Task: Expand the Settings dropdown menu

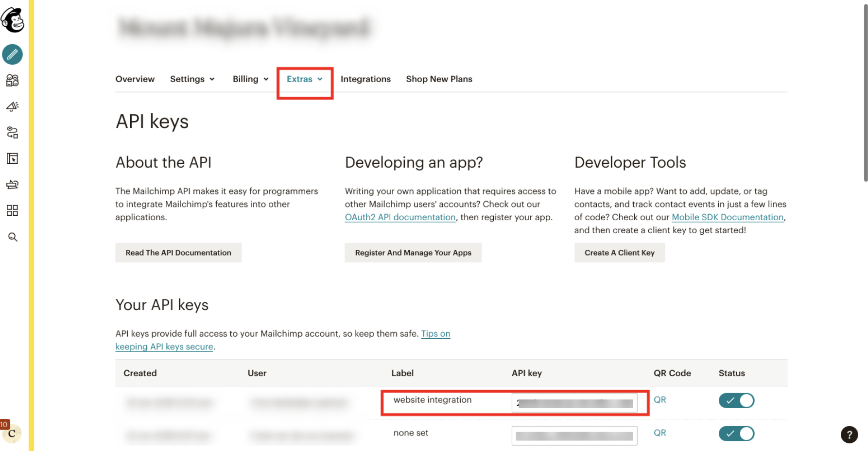Action: [x=192, y=79]
